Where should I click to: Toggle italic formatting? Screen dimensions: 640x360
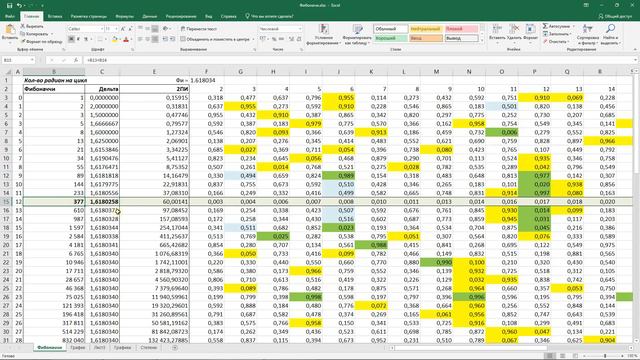tap(78, 39)
